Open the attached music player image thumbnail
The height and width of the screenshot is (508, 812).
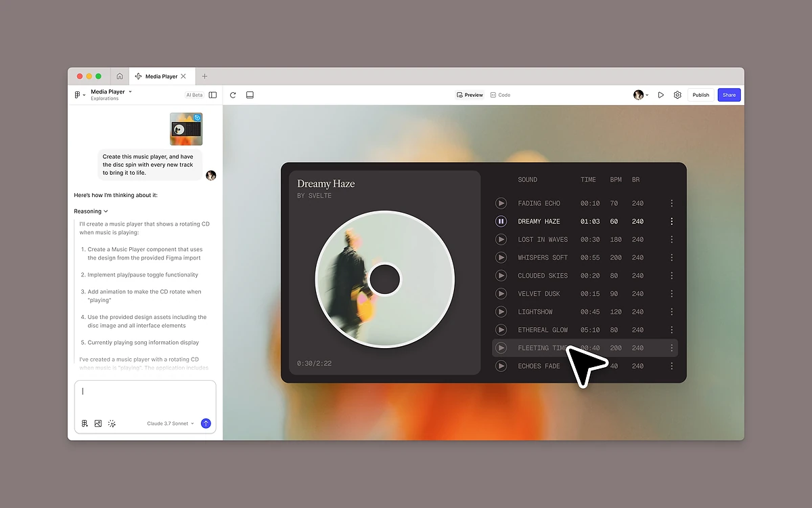(186, 129)
